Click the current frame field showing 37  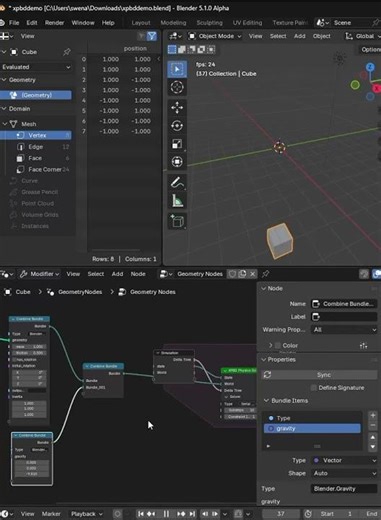[281, 514]
